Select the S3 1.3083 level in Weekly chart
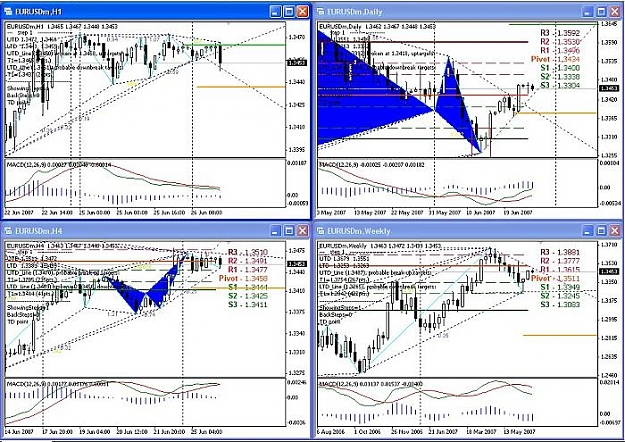Viewport: 625px width, 442px height. (560, 304)
